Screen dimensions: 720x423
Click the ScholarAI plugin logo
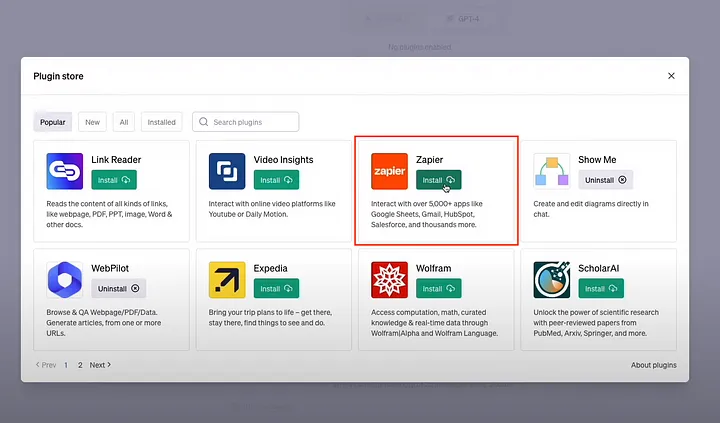[551, 280]
